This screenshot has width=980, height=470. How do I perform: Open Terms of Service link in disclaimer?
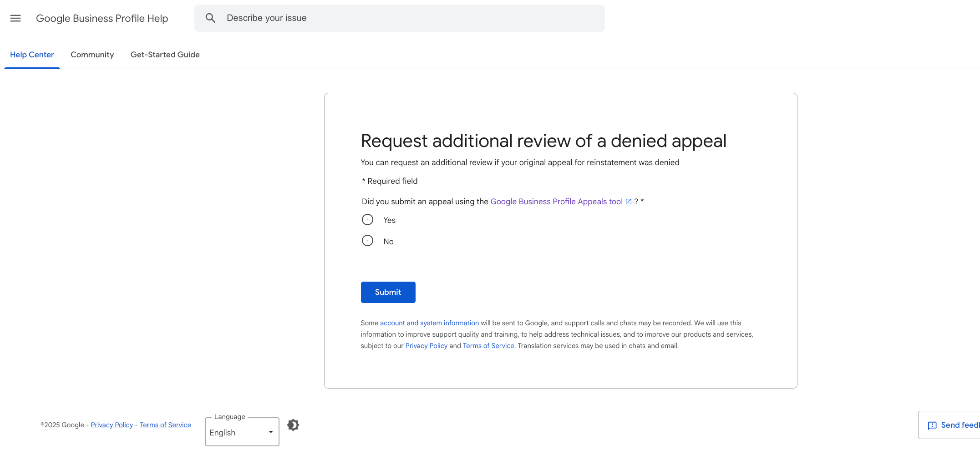[488, 346]
